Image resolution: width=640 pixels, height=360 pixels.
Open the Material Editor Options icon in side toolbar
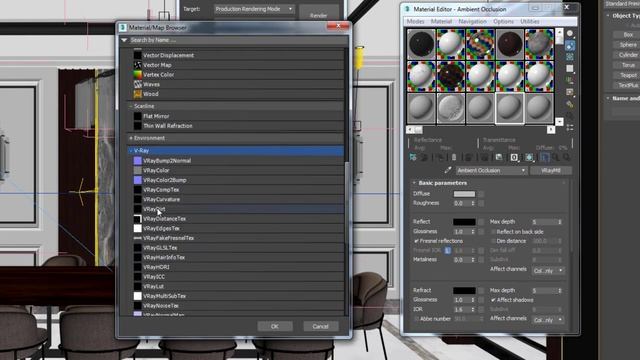(x=570, y=104)
